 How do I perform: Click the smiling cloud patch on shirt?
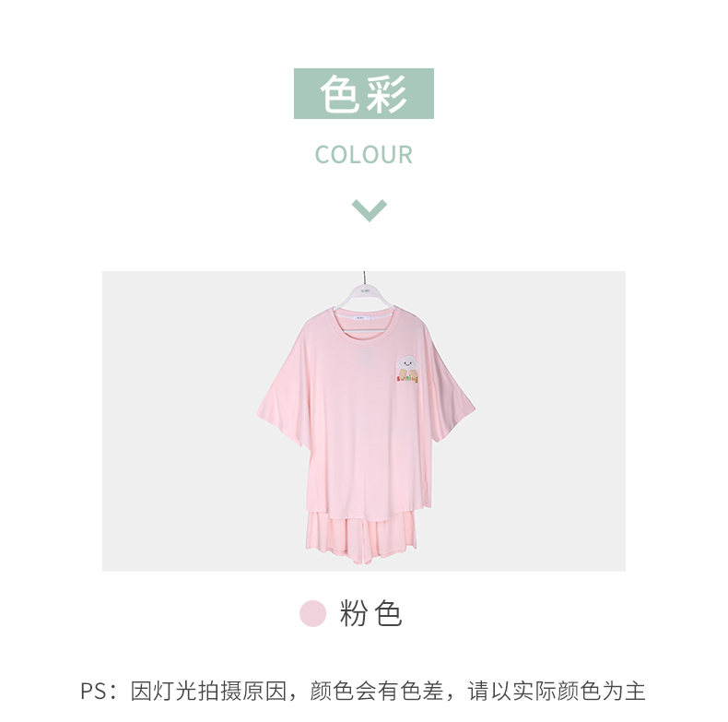(x=407, y=364)
